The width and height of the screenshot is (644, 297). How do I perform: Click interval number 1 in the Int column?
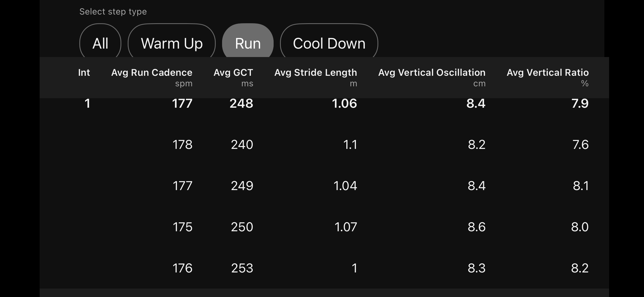point(87,103)
